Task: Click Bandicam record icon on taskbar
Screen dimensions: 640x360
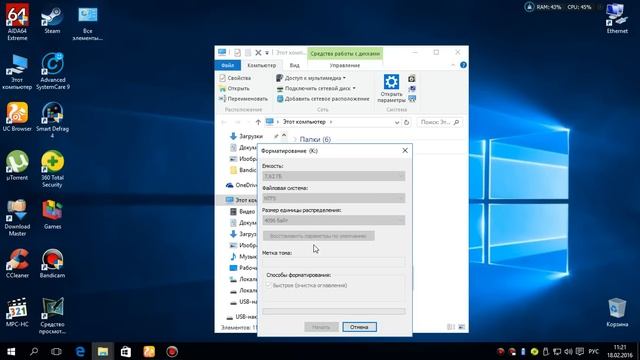Action: 172,351
